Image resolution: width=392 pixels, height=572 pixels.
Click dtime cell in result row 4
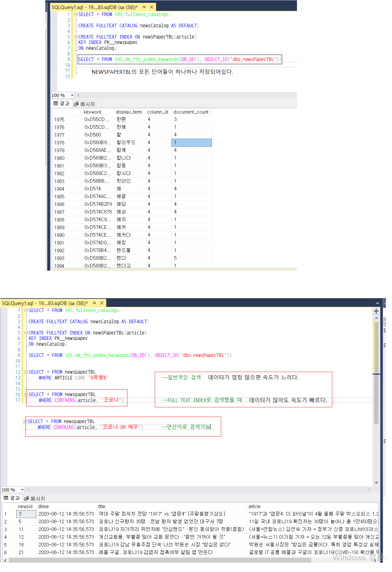pyautogui.click(x=66, y=537)
